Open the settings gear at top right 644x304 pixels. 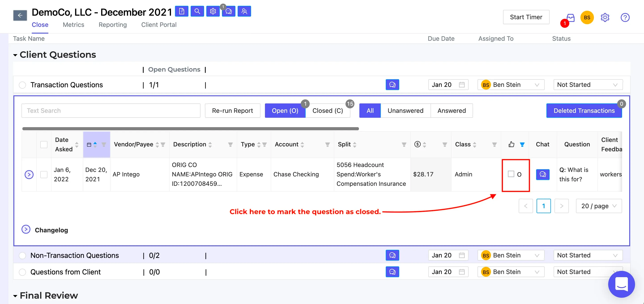tap(605, 17)
